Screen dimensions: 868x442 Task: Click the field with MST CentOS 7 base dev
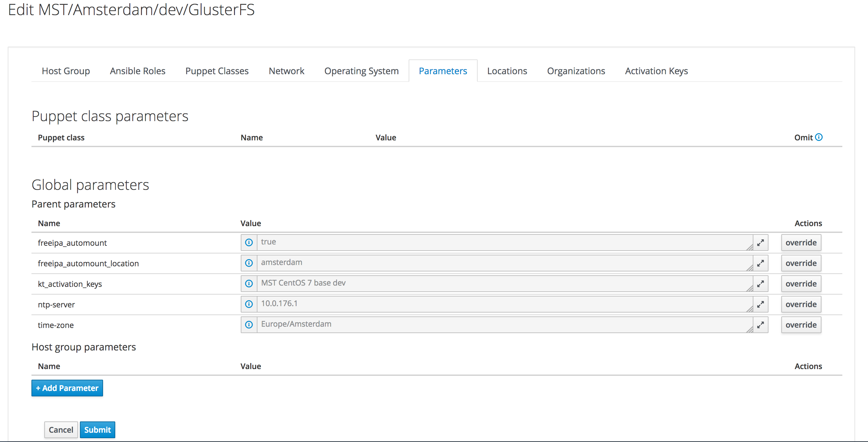click(x=505, y=284)
